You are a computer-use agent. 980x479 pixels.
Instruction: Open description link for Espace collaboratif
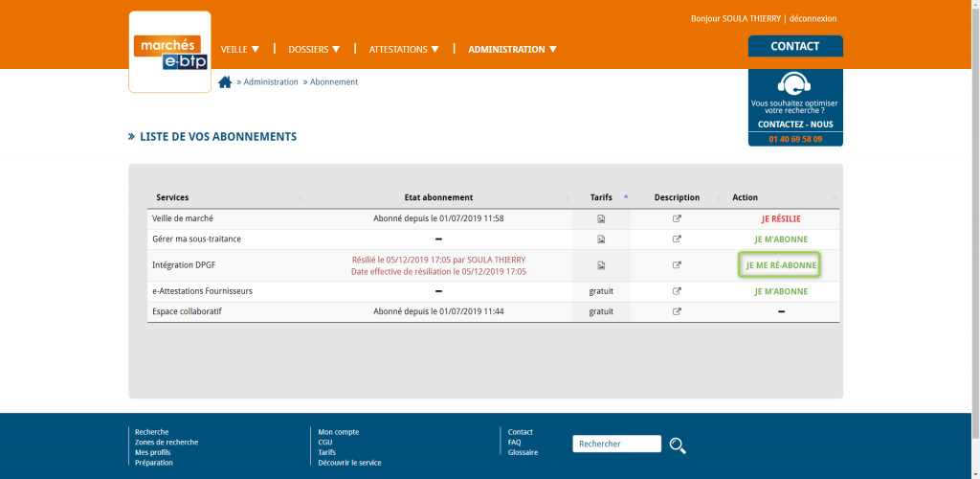coord(677,311)
